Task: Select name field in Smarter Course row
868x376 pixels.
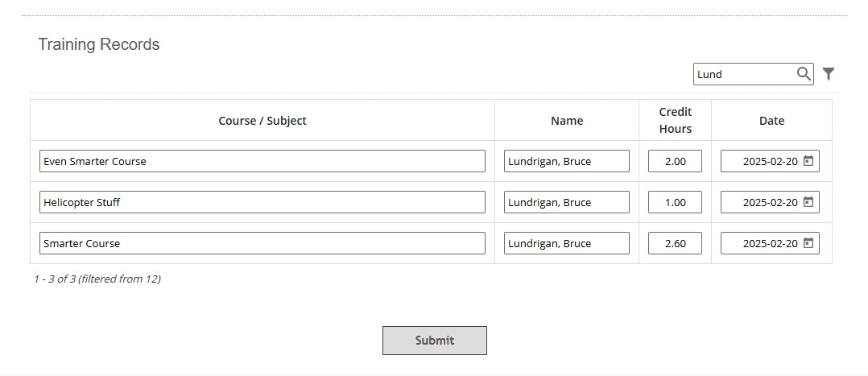Action: coord(567,243)
